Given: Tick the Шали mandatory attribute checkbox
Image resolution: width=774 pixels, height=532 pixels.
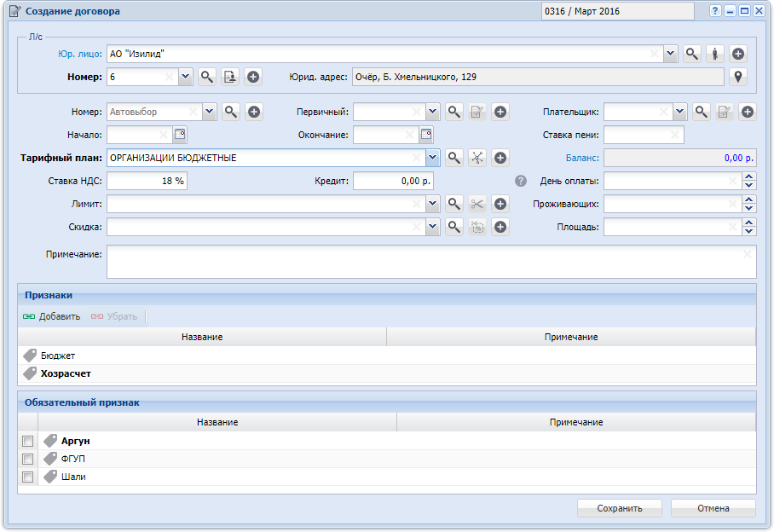Looking at the screenshot, I should [x=27, y=477].
